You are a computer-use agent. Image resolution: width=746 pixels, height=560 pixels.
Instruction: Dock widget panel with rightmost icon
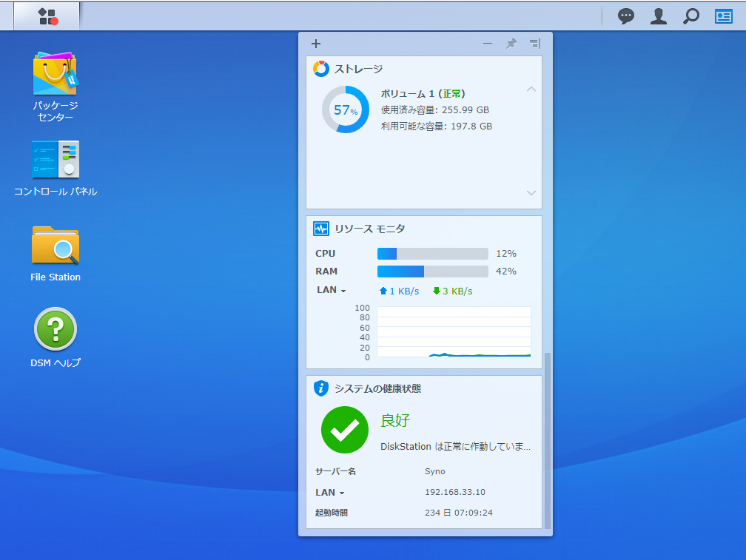pos(535,44)
